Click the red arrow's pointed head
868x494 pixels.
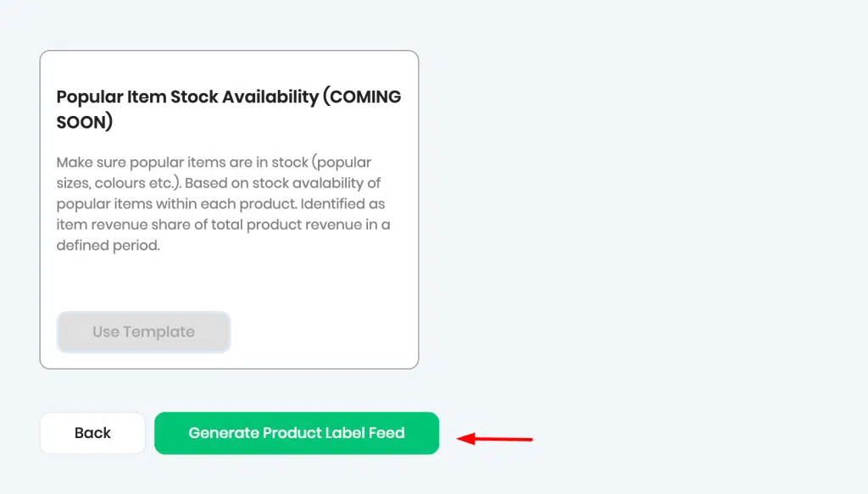click(x=465, y=439)
